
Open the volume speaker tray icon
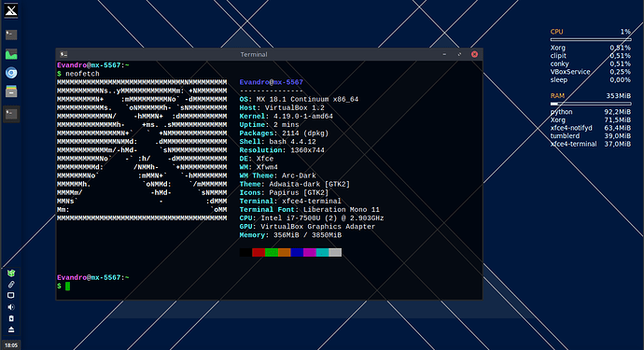pyautogui.click(x=11, y=307)
